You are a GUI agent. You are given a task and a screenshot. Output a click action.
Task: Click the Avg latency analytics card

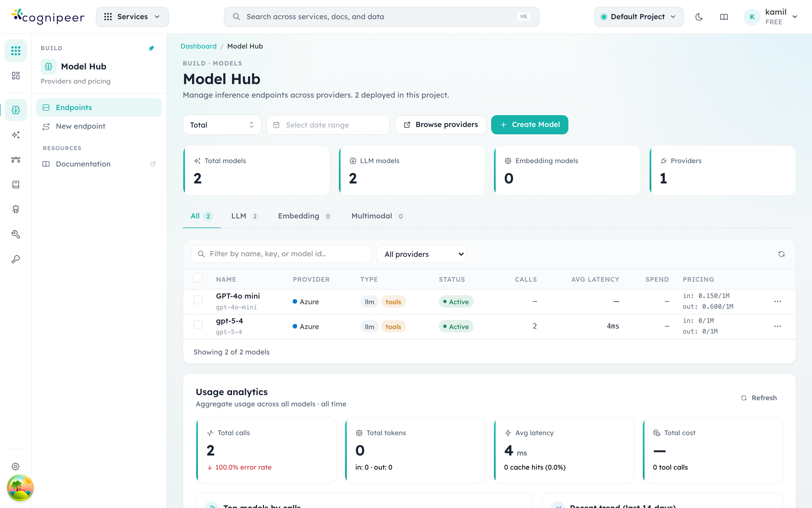564,450
